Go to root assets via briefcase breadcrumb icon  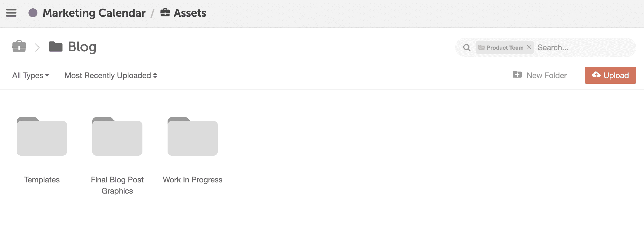(x=19, y=47)
